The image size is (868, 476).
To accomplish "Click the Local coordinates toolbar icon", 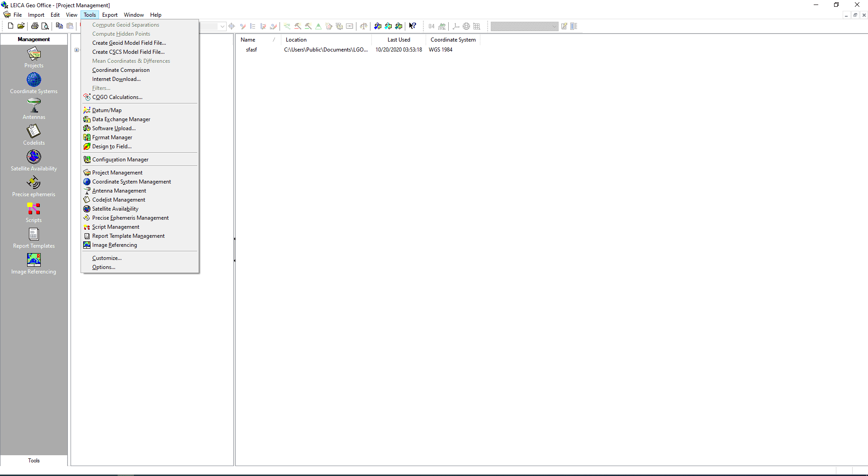I will [x=442, y=26].
